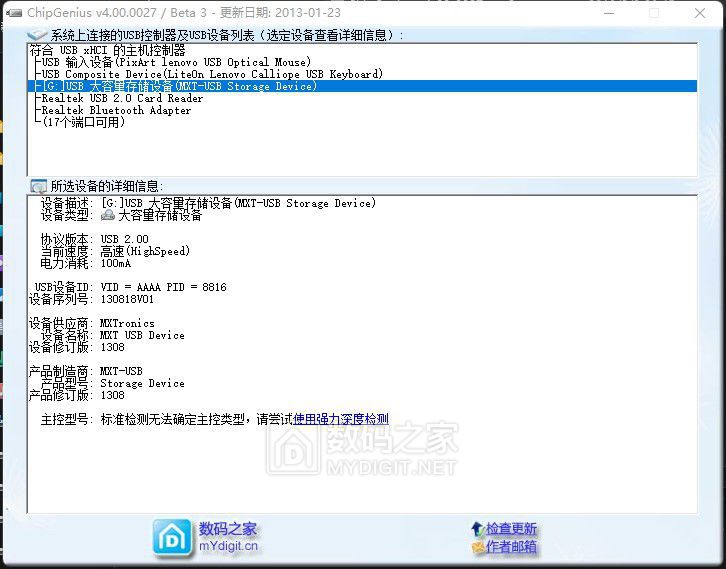Image resolution: width=726 pixels, height=569 pixels.
Task: Select the Realtek Bluetooth Adapter entry
Action: click(116, 110)
